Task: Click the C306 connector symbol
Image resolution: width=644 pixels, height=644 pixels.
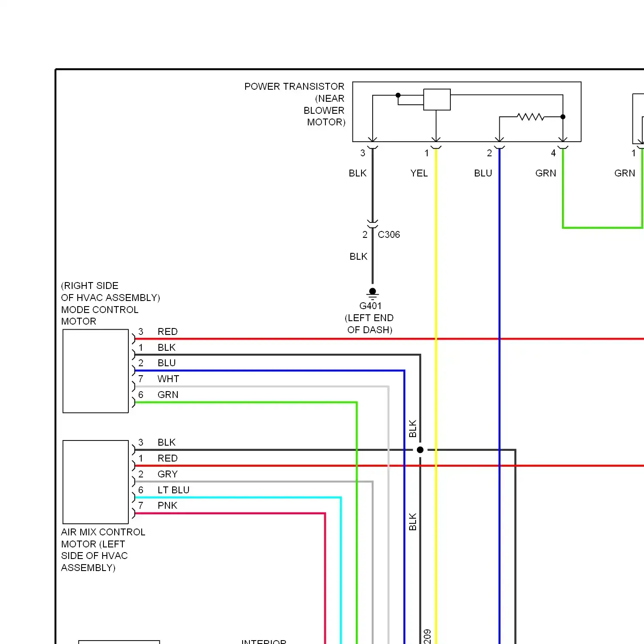Action: coord(372,225)
